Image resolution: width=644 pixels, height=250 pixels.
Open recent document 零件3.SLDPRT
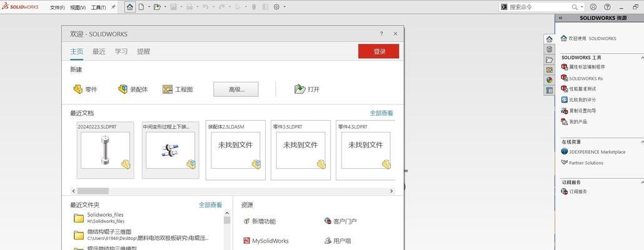pos(301,150)
